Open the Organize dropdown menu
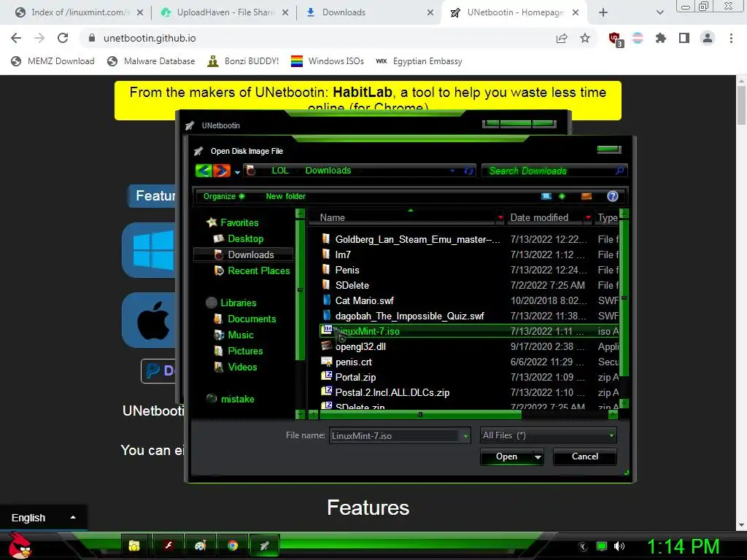747x560 pixels. pyautogui.click(x=223, y=196)
